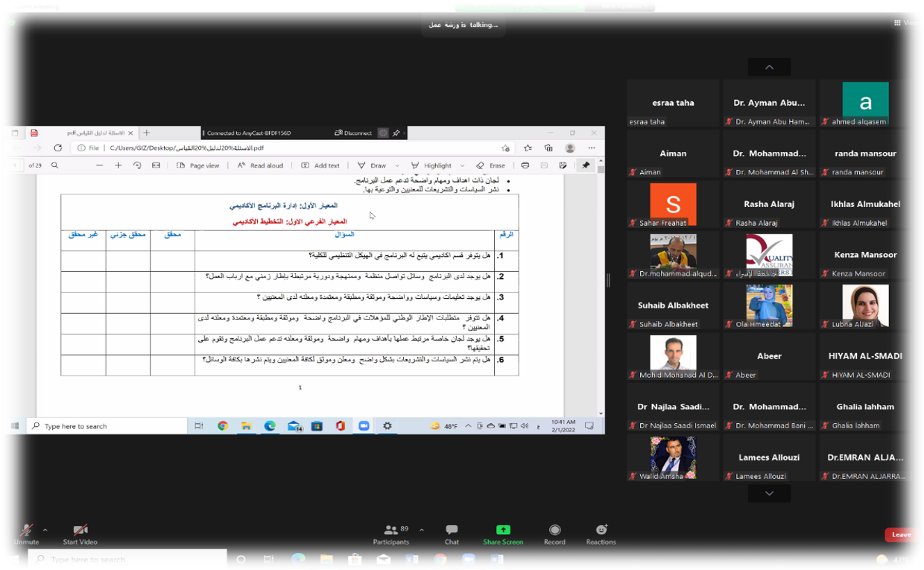Image resolution: width=924 pixels, height=570 pixels.
Task: Leave the meeting
Action: (x=902, y=534)
